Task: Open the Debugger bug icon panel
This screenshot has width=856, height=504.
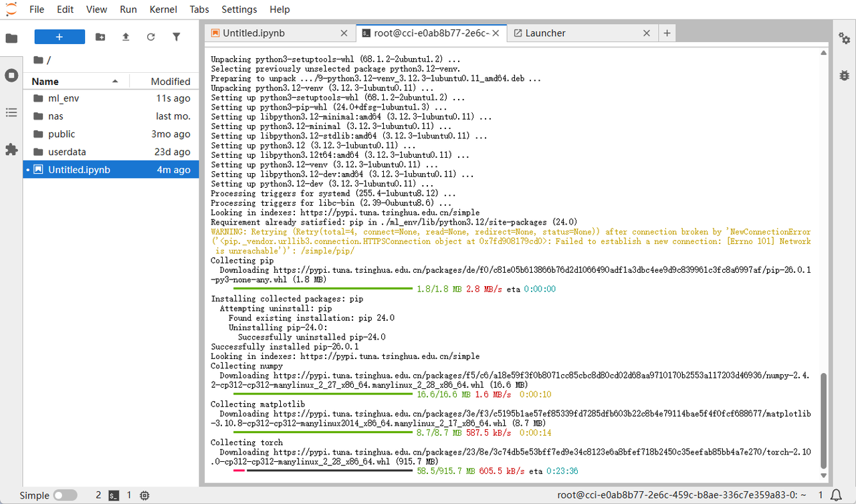Action: (x=845, y=76)
